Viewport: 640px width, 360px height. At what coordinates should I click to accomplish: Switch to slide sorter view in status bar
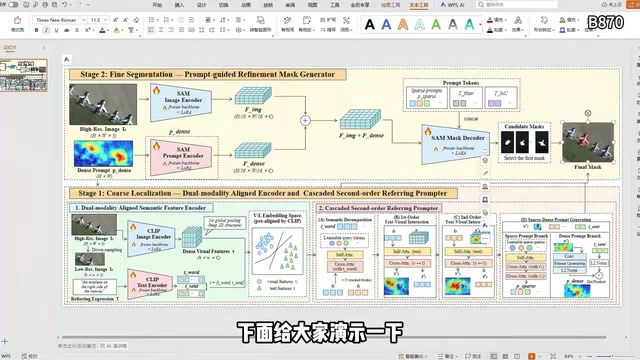[505, 356]
